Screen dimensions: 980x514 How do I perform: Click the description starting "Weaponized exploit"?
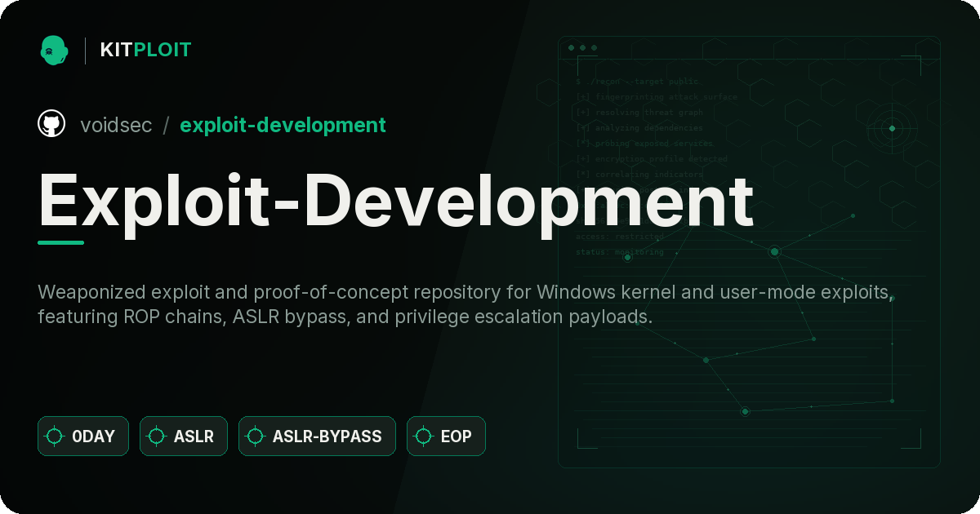465,304
